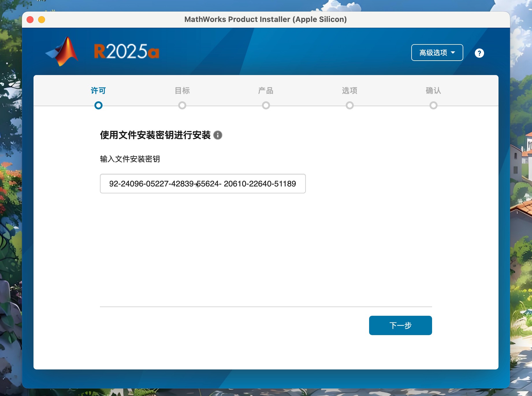Focus the file installation key field
Viewport: 532px width, 396px height.
pyautogui.click(x=202, y=184)
